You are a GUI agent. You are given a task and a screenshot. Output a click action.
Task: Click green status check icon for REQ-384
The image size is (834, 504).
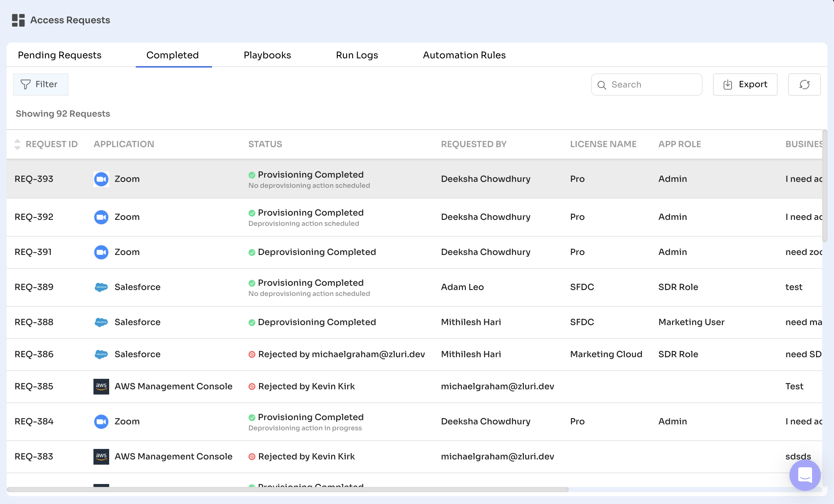tap(251, 417)
